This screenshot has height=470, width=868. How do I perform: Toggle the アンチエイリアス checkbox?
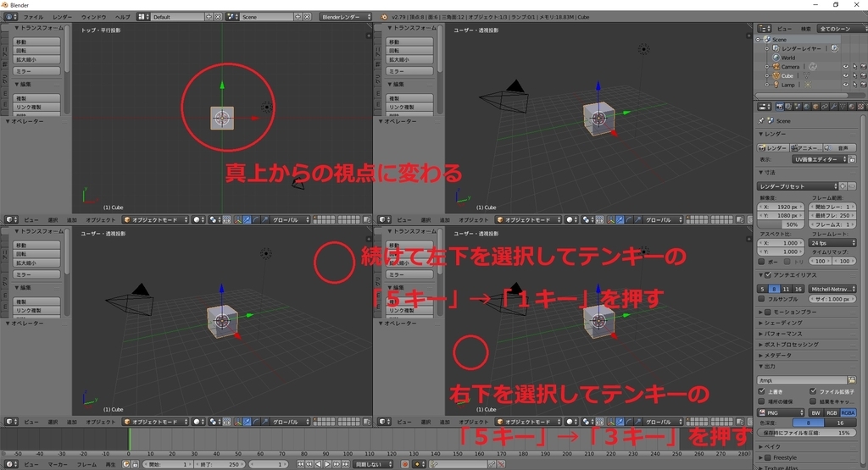point(768,275)
